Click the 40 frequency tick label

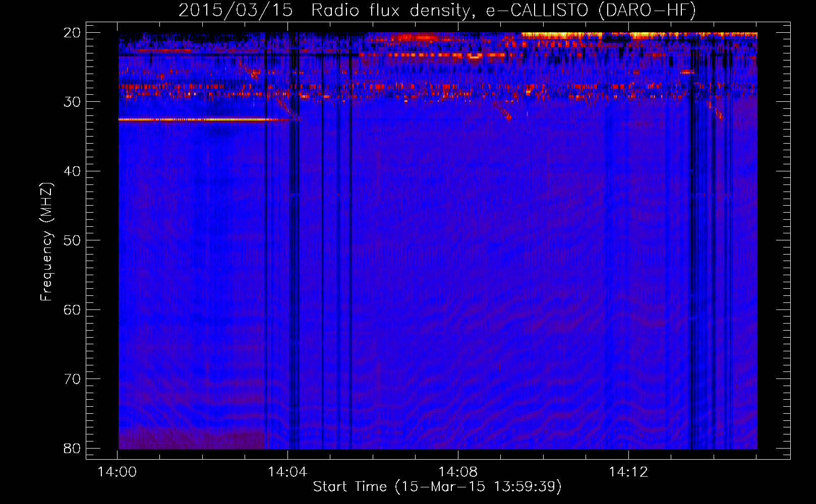pos(72,171)
